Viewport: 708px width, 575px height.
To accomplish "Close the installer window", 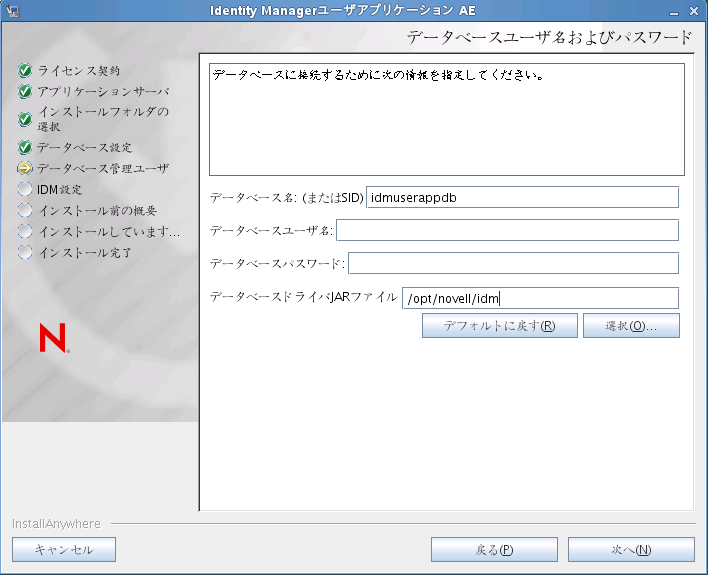I will coord(694,11).
